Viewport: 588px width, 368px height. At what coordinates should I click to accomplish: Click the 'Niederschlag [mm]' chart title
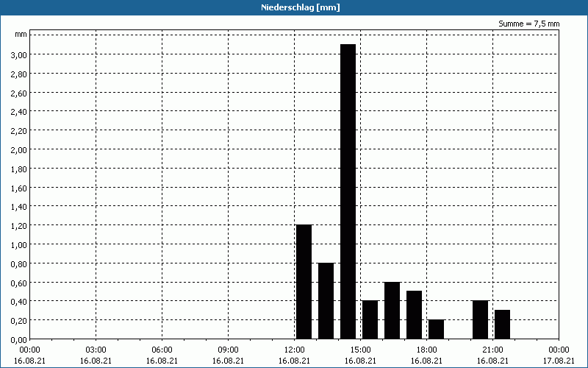301,7
